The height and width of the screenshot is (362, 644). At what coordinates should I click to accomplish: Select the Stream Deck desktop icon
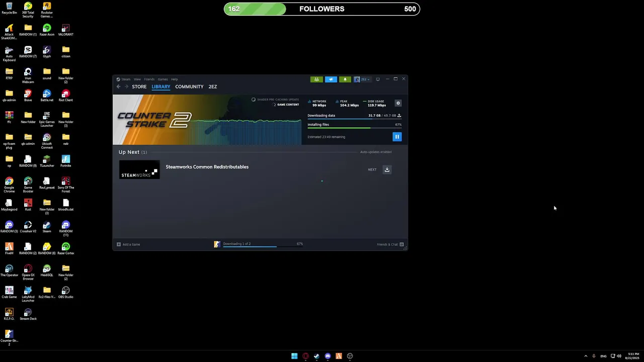pyautogui.click(x=28, y=315)
